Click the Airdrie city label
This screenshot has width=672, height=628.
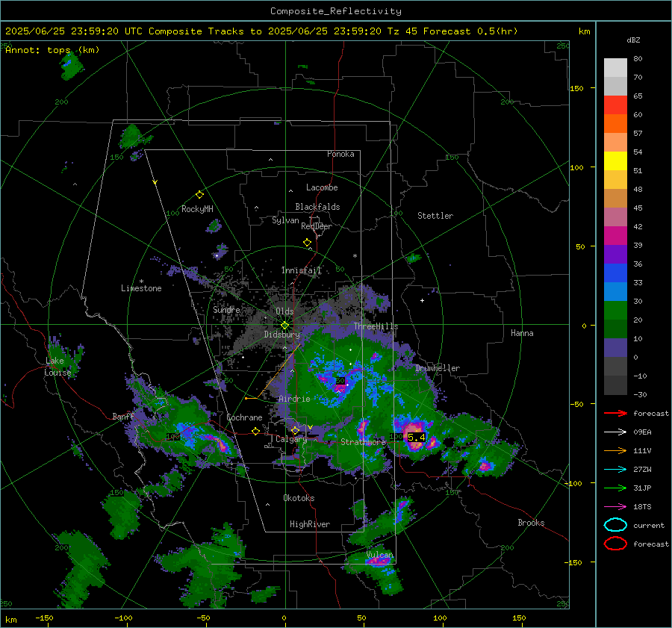[294, 399]
